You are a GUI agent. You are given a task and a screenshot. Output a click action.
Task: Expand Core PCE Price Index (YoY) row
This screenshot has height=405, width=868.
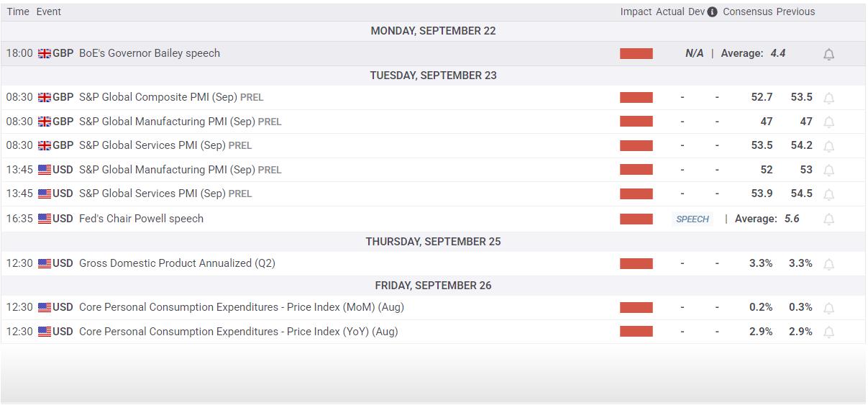[238, 332]
